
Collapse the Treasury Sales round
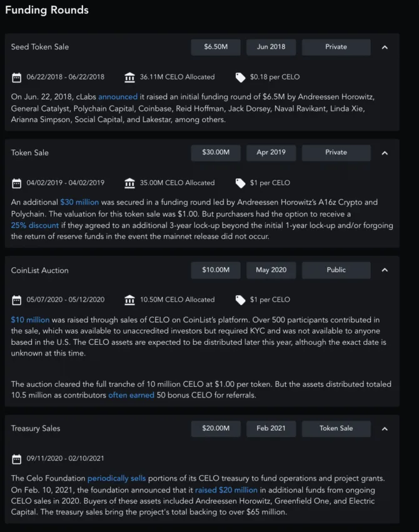(385, 429)
